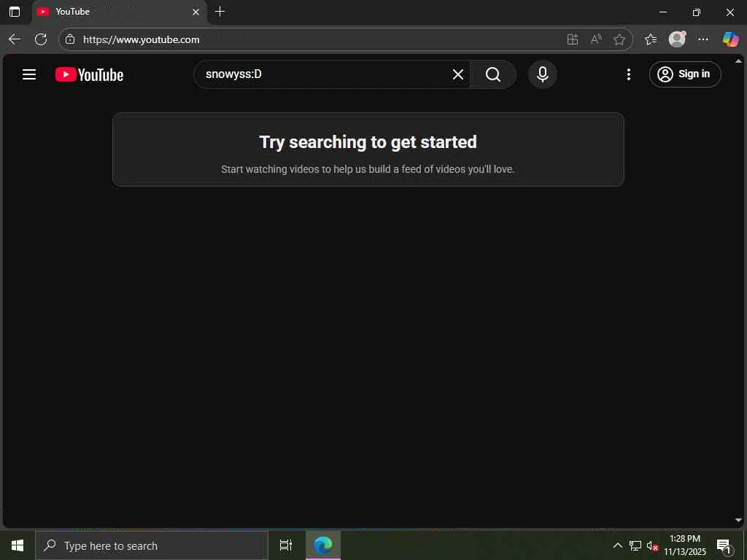Start voice search with the microphone
The height and width of the screenshot is (560, 747).
[x=542, y=74]
